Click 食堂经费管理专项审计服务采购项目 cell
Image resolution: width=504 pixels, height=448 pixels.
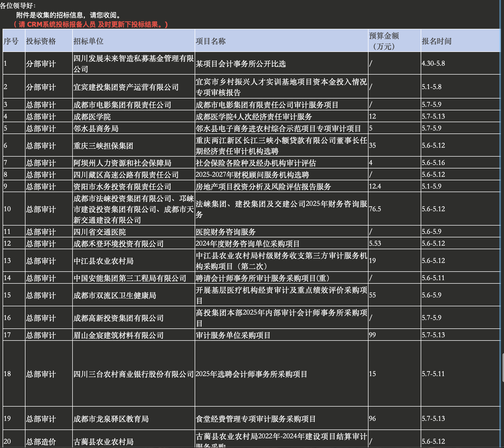pyautogui.click(x=282, y=418)
